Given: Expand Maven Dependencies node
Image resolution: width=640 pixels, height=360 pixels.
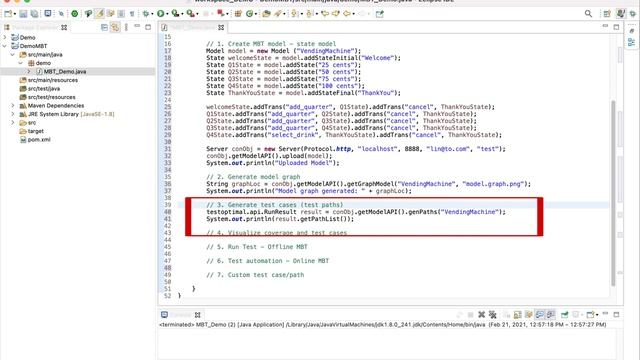Looking at the screenshot, I should pos(13,105).
